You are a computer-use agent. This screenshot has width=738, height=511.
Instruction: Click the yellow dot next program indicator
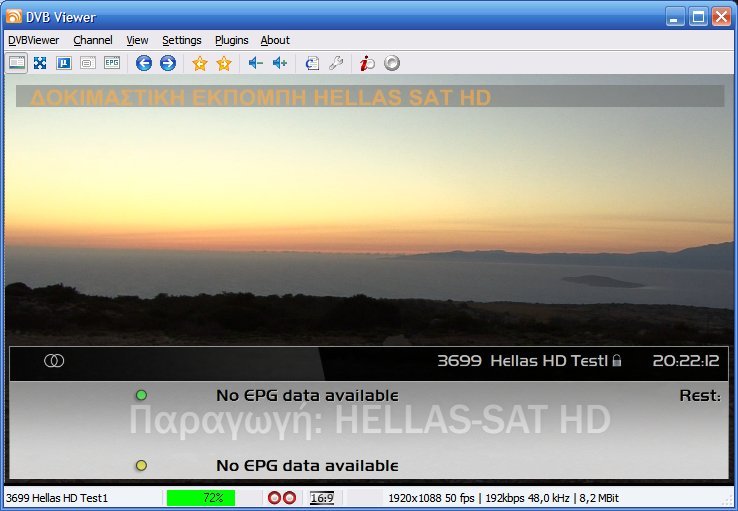141,465
